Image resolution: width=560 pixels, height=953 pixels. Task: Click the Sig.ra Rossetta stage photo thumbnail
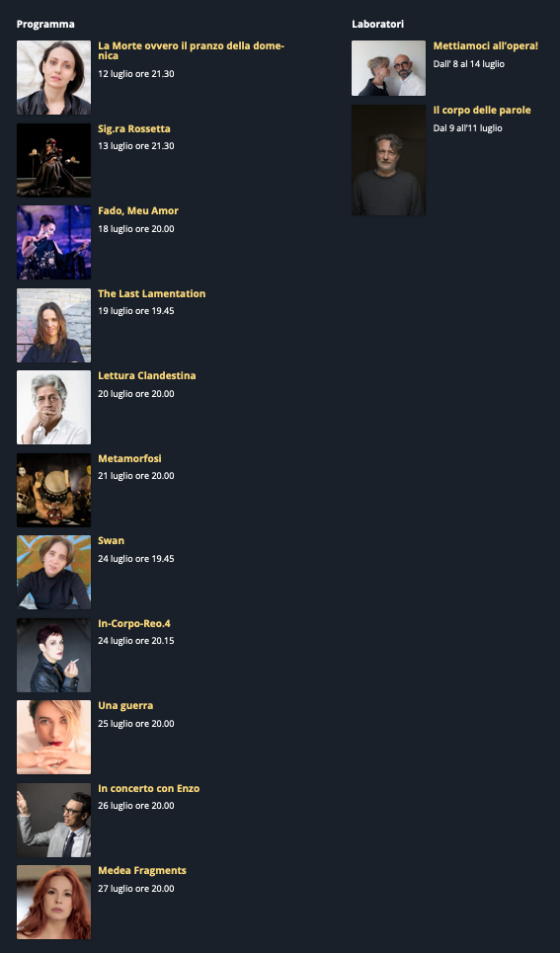point(53,160)
